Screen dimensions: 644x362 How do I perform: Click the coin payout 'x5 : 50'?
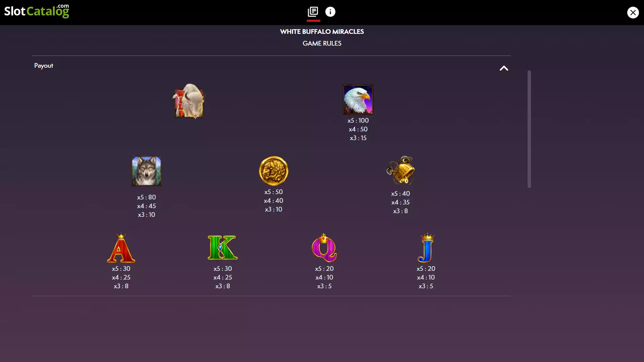click(x=274, y=192)
